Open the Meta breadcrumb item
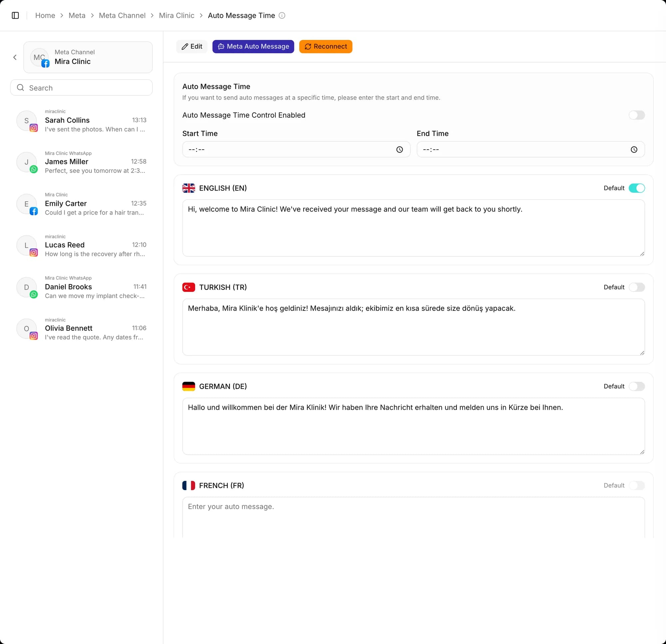 coord(77,15)
